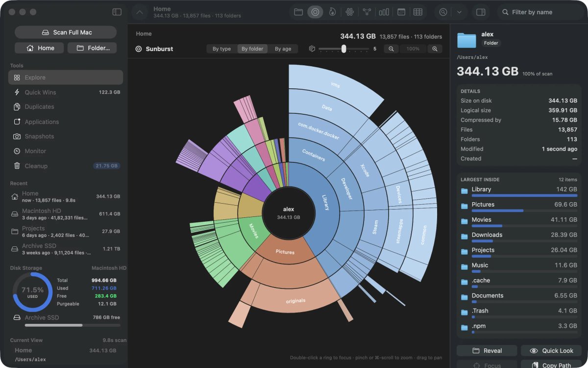Screen dimensions: 588x368
Task: Select the Movies sunburst segment
Action: [253, 230]
